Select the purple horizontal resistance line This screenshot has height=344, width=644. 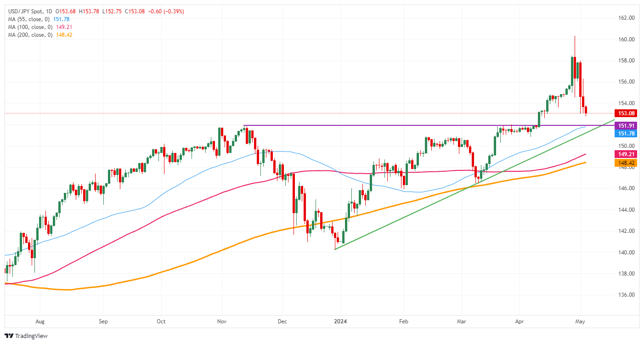[367, 125]
